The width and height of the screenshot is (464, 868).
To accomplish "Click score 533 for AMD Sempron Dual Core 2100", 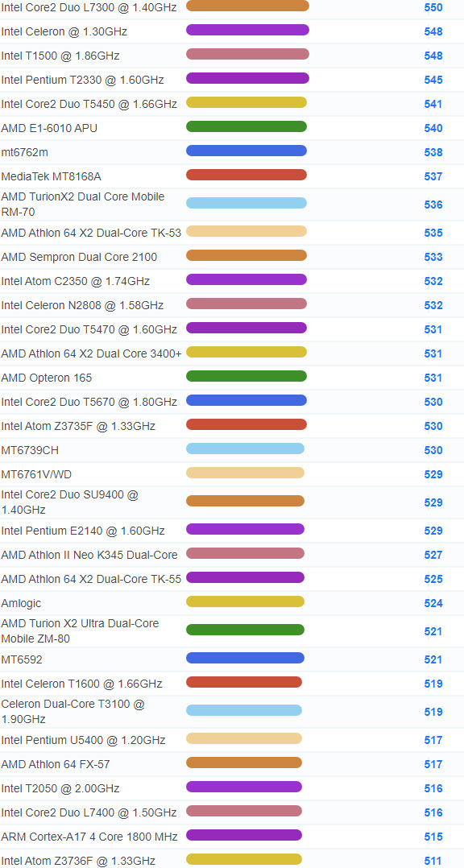I will [x=433, y=257].
